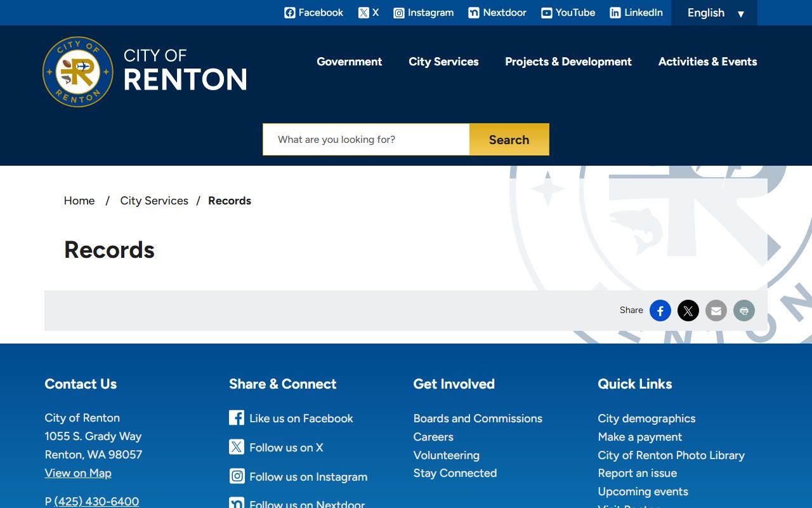
Task: Click the Get Involved footer heading
Action: click(454, 384)
